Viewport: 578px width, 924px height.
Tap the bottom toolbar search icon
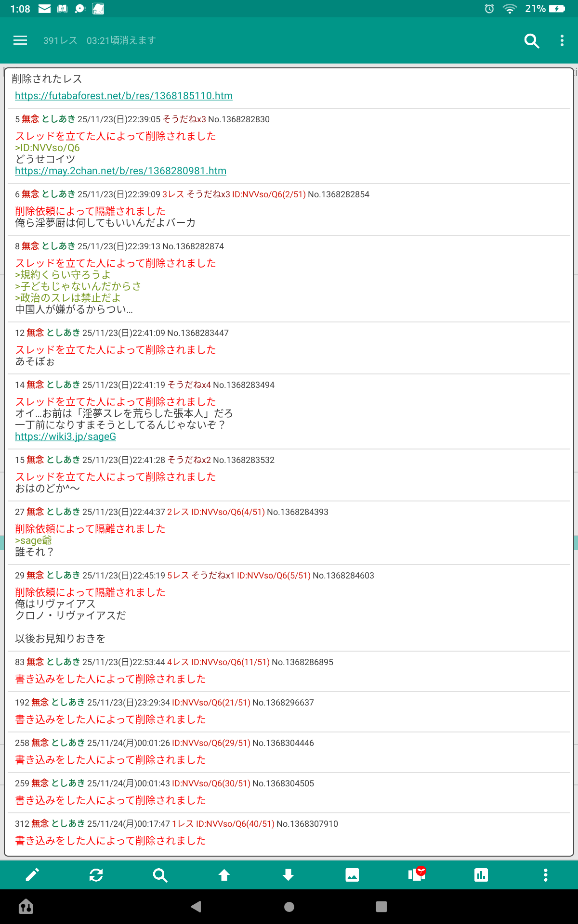pyautogui.click(x=160, y=875)
